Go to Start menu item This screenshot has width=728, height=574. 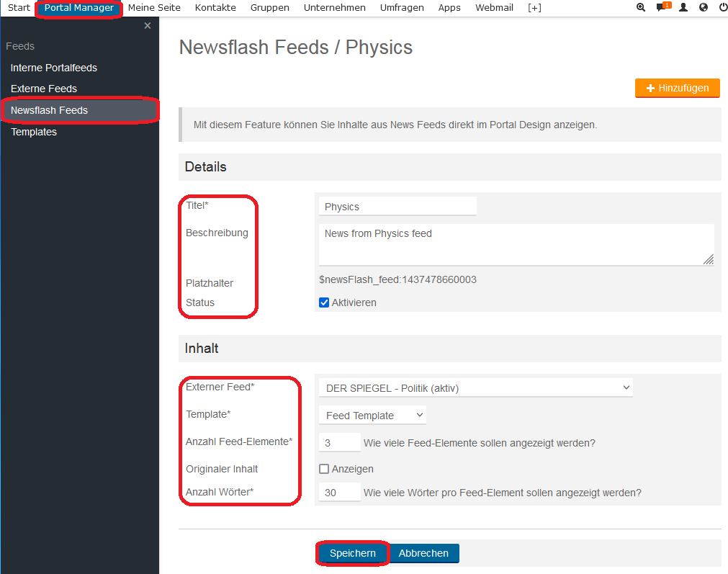point(19,8)
